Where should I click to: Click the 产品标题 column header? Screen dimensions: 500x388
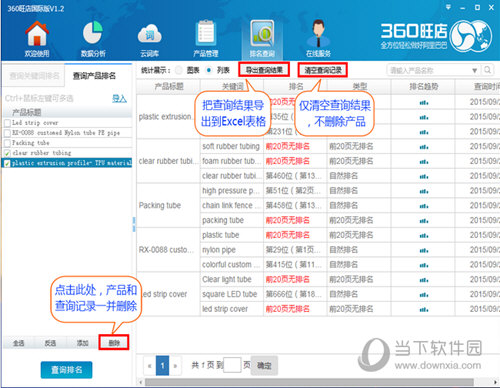(x=169, y=87)
